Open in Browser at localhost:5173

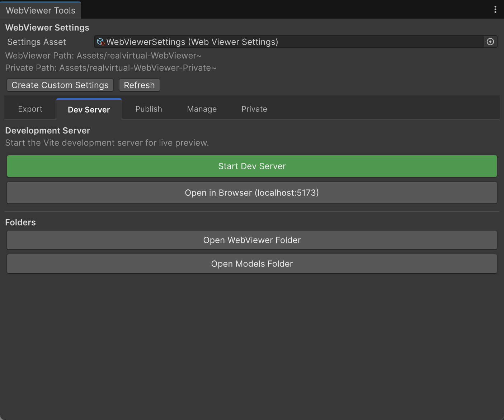pos(252,193)
